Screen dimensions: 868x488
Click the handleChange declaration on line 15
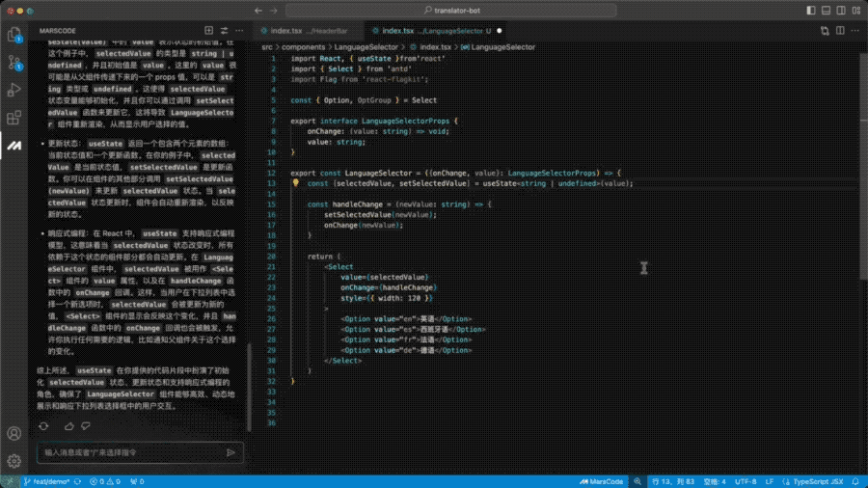click(358, 204)
